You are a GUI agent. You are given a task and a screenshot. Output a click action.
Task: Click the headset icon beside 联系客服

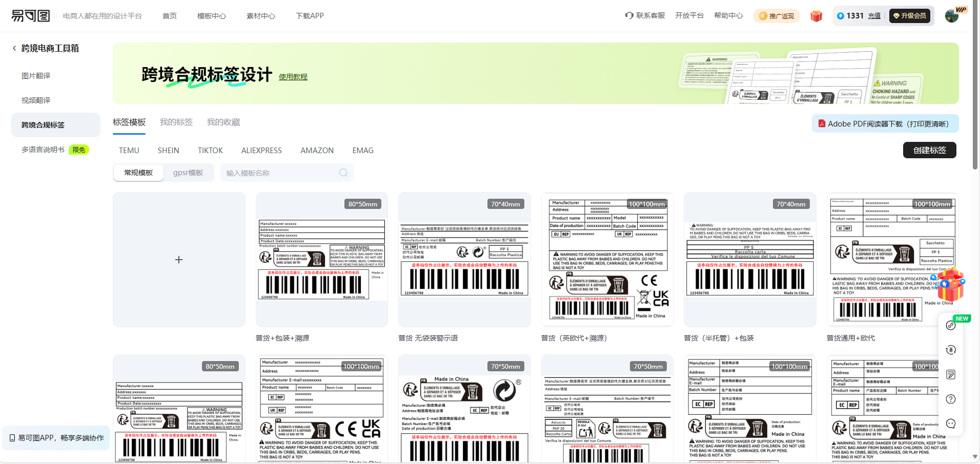pos(629,15)
